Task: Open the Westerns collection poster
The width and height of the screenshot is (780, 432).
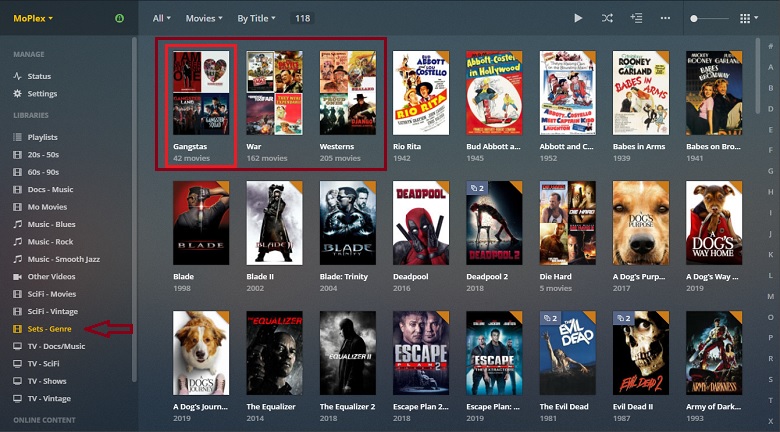Action: pos(348,93)
